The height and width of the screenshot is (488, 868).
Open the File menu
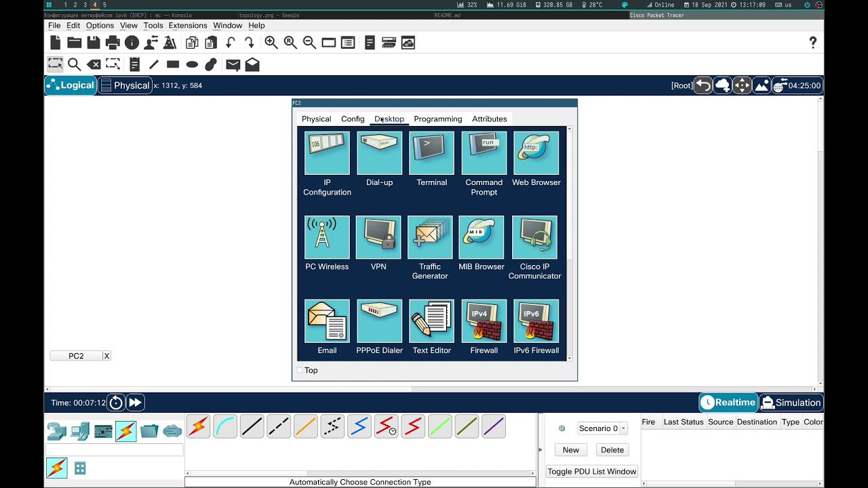tap(54, 25)
